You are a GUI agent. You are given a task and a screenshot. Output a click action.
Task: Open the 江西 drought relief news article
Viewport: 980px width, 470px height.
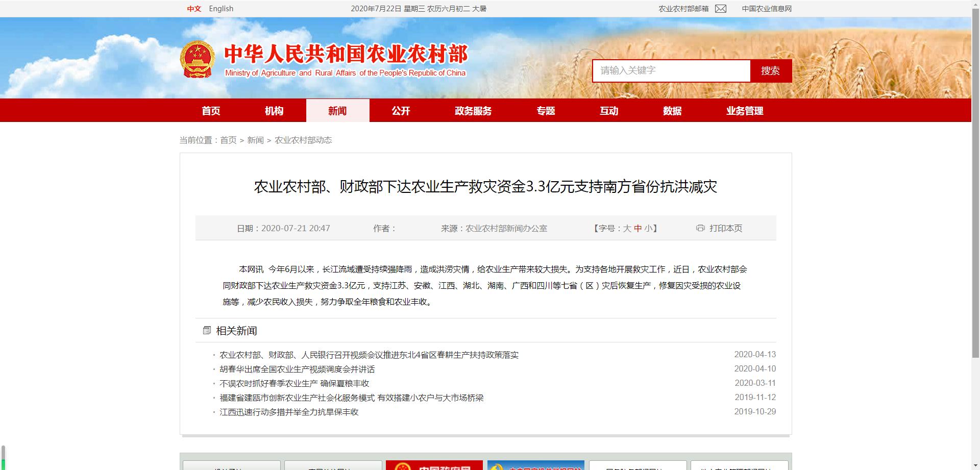pyautogui.click(x=289, y=412)
